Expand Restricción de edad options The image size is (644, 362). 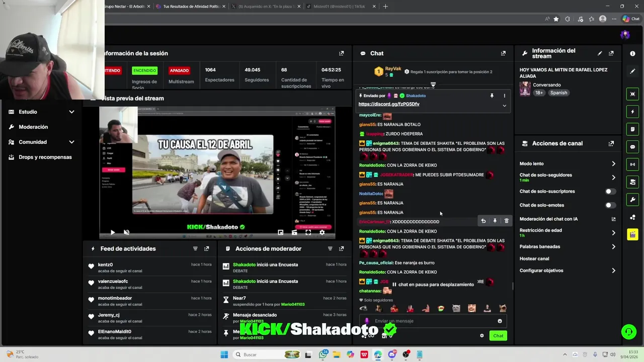pos(613,233)
